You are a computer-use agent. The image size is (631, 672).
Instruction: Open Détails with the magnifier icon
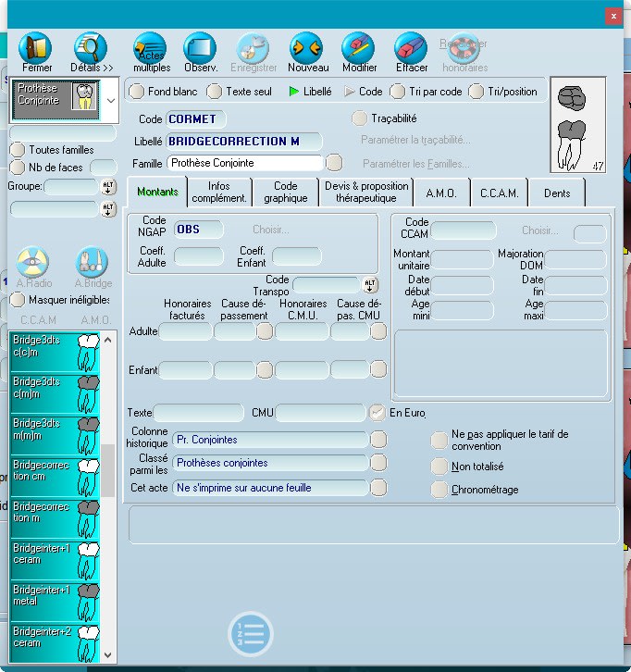90,47
